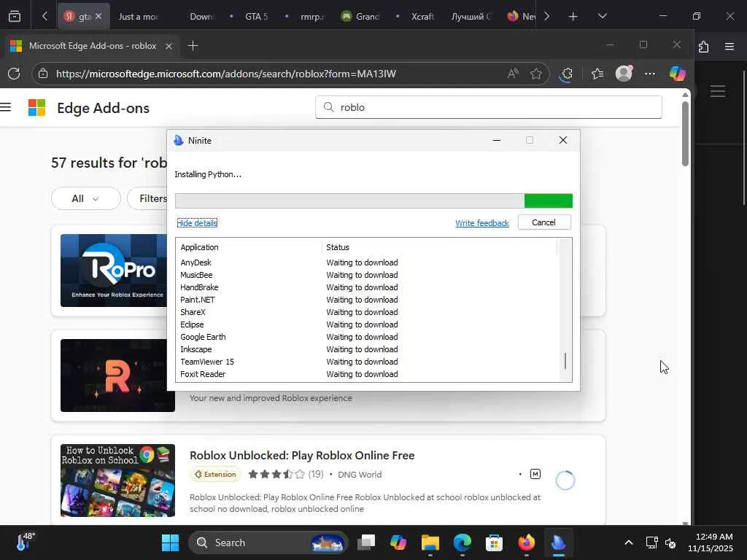Open the background browser's tab overview icon
Screen dimensions: 747x560
[x=15, y=16]
